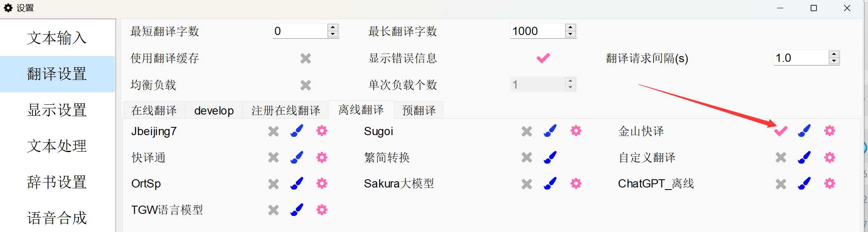Switch to the 在线翻译 tab

pos(154,110)
